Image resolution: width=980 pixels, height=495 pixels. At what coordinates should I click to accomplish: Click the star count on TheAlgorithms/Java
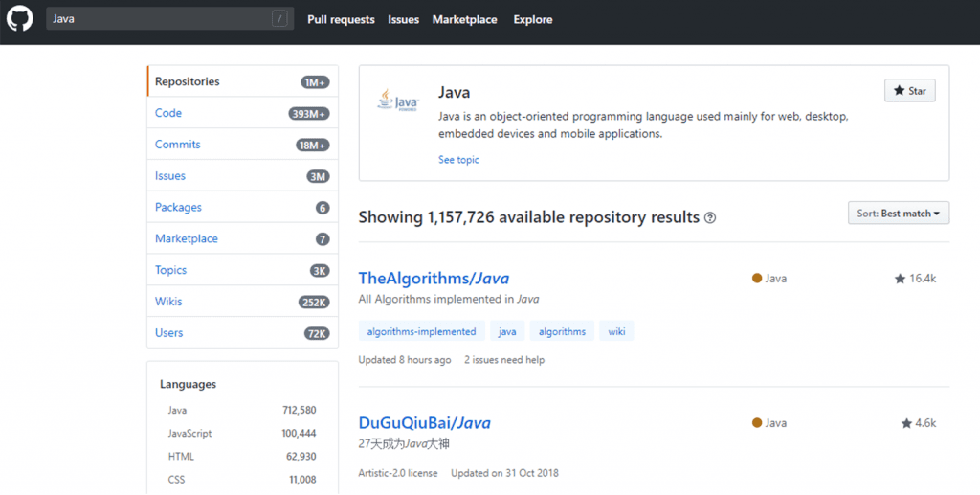point(915,279)
